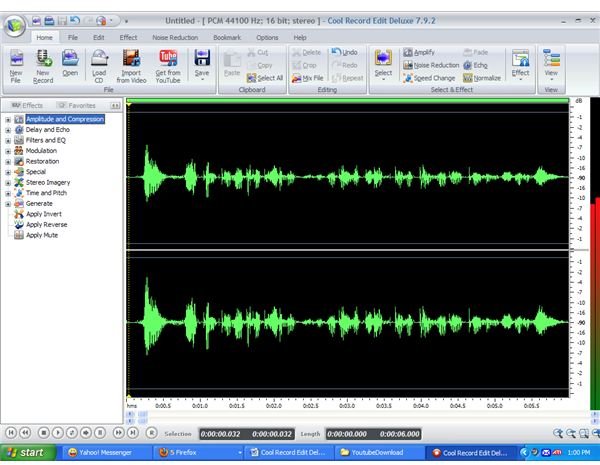
Task: Switch to the Effects panel tab
Action: [x=27, y=105]
